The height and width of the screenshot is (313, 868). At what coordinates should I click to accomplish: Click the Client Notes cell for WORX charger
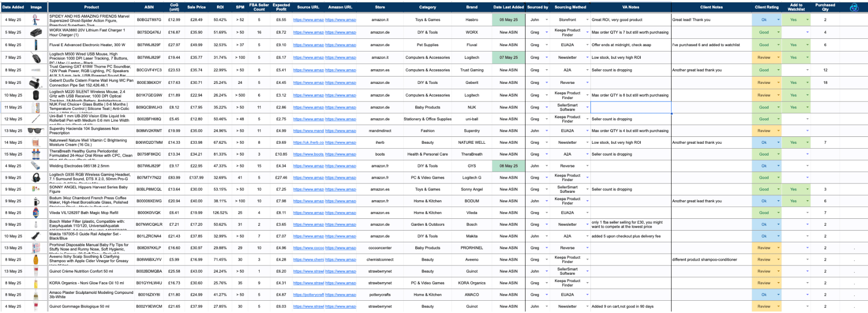click(711, 32)
